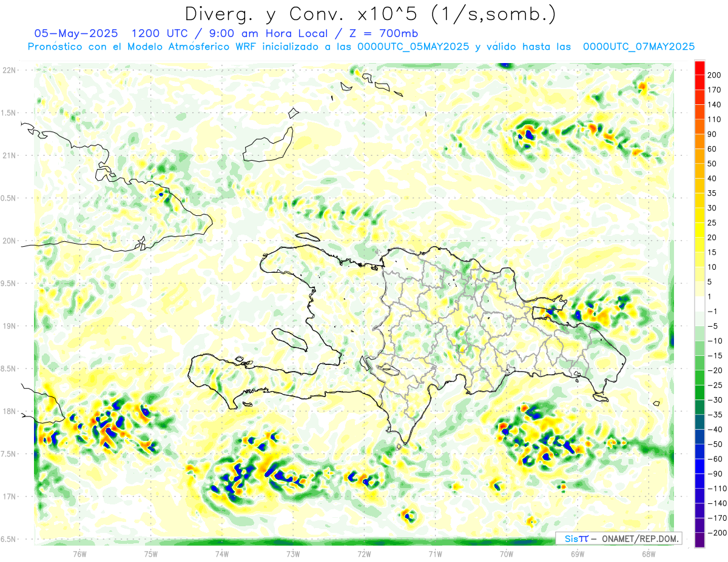Click the '90' colorbar value
728x562 pixels.
(712, 134)
